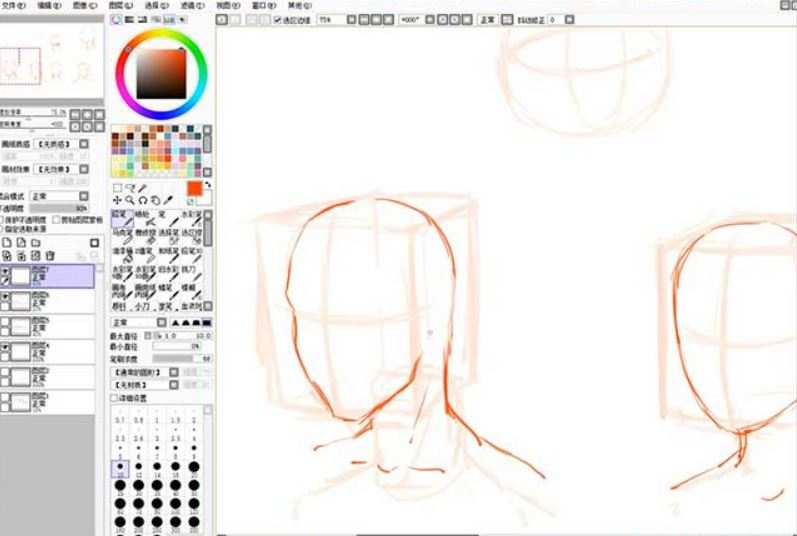Create a new layer with the page icon

(7, 243)
